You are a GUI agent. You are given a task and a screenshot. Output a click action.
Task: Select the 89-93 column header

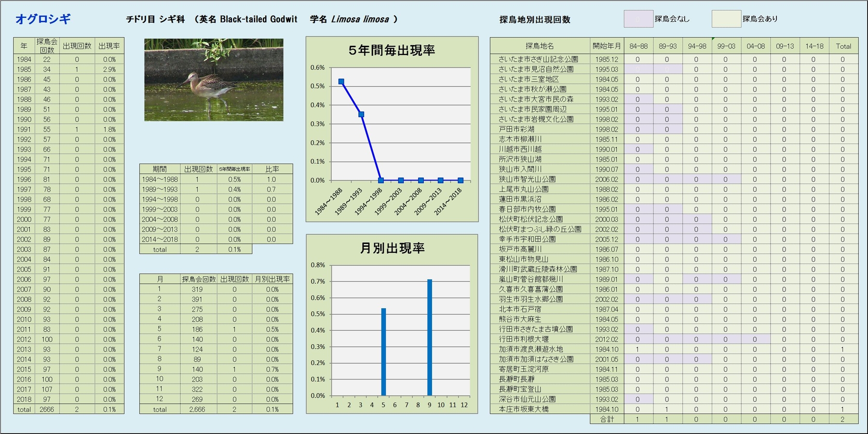[668, 46]
